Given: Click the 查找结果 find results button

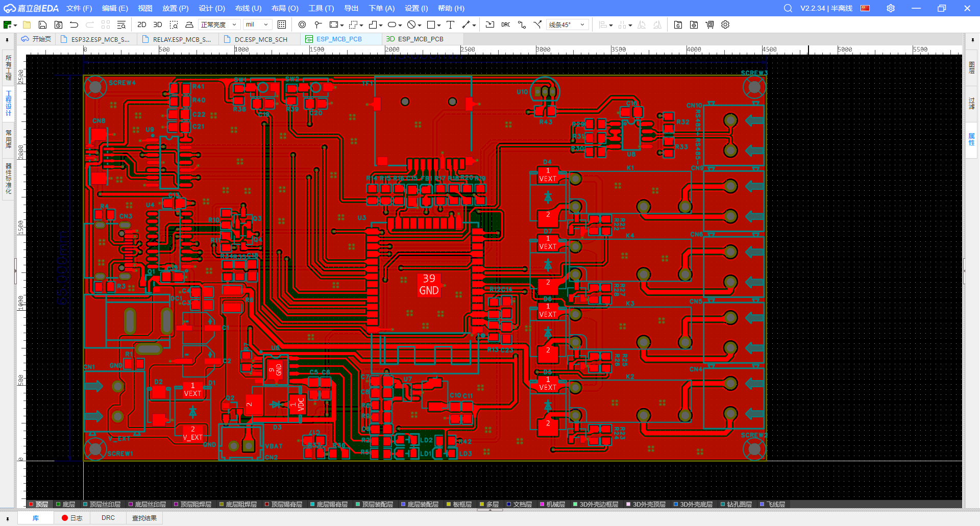Looking at the screenshot, I should (144, 518).
